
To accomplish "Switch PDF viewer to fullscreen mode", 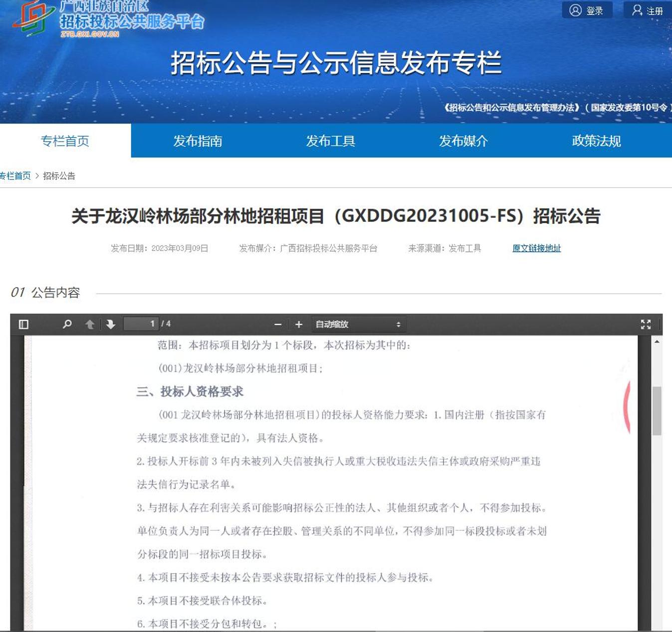I will coord(646,324).
